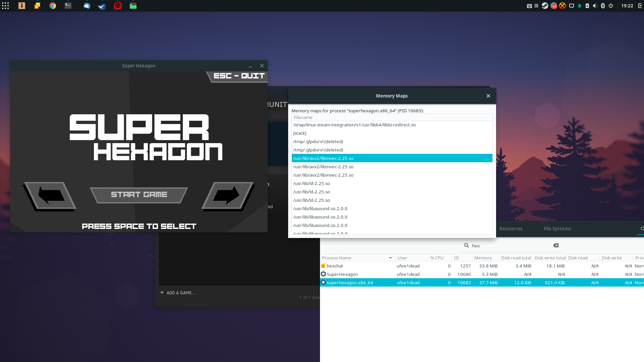Switch to the File Systems tab

pyautogui.click(x=557, y=229)
